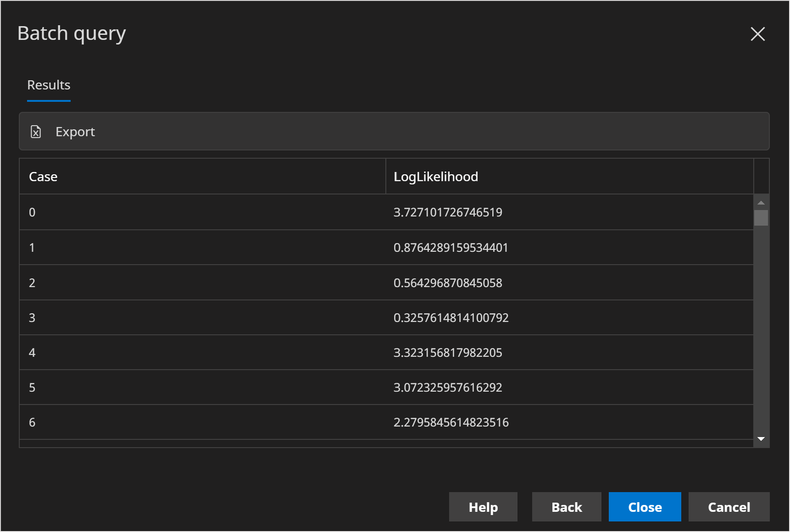Click the Export spreadsheet icon
790x532 pixels.
pos(36,132)
